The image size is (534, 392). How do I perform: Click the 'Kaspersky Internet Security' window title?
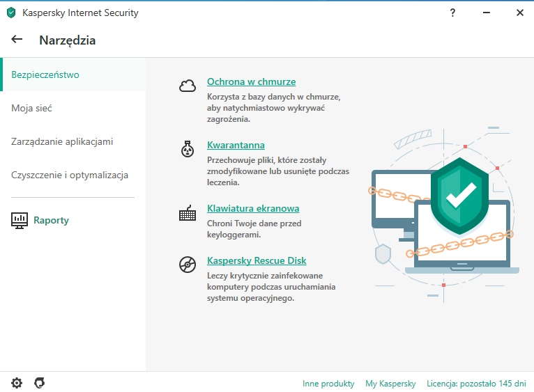click(x=80, y=13)
